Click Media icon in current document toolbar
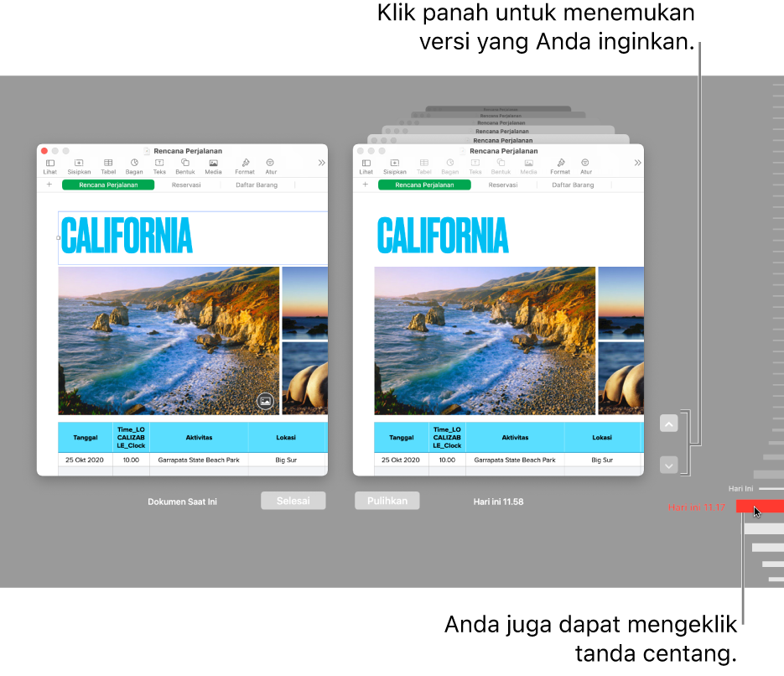The width and height of the screenshot is (784, 676). (213, 167)
